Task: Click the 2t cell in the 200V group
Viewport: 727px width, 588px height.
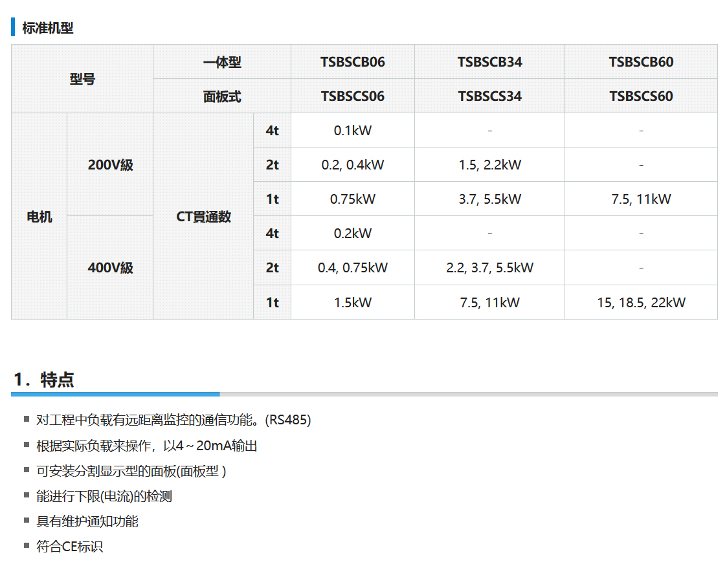Action: point(272,164)
